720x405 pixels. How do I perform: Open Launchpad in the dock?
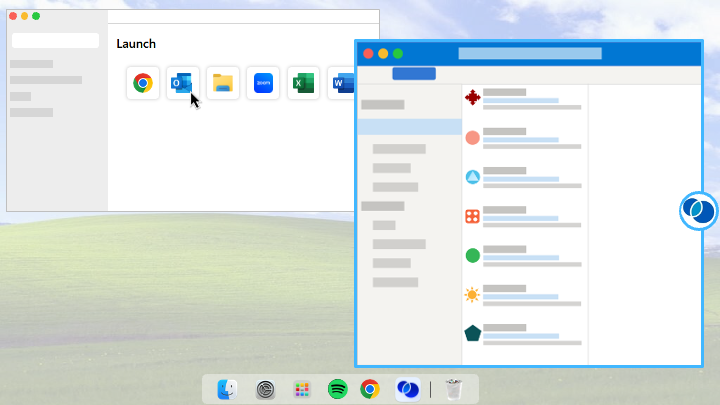[x=302, y=389]
